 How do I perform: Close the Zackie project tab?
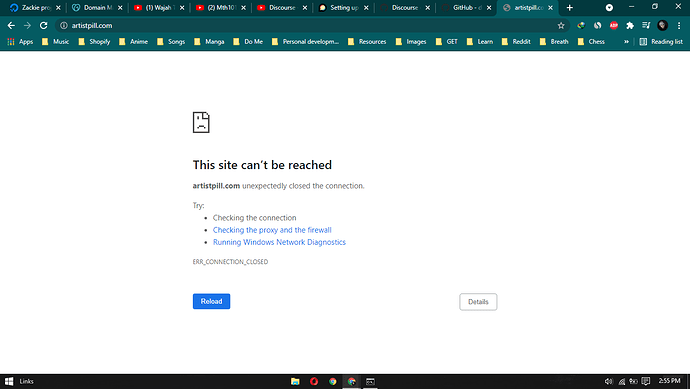[x=58, y=7]
